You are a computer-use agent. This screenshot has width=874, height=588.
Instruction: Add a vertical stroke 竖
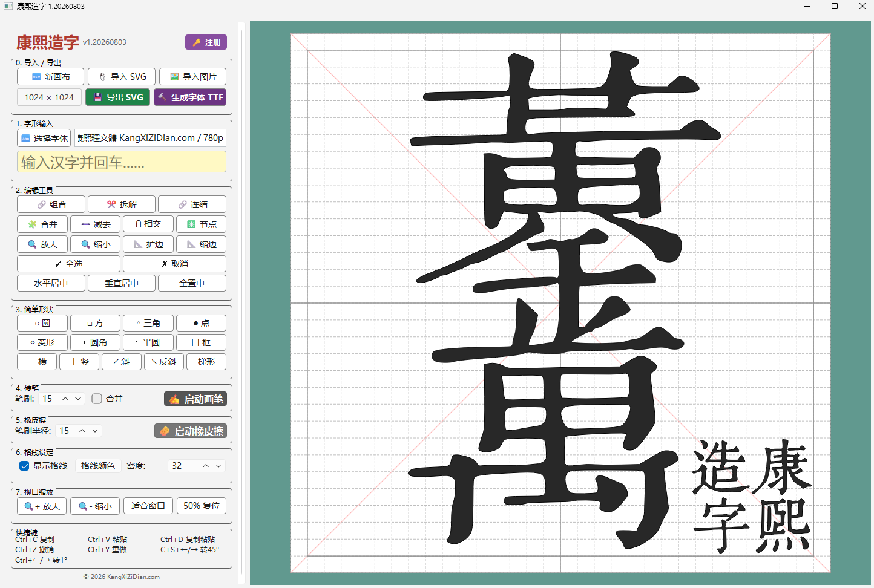coord(79,362)
